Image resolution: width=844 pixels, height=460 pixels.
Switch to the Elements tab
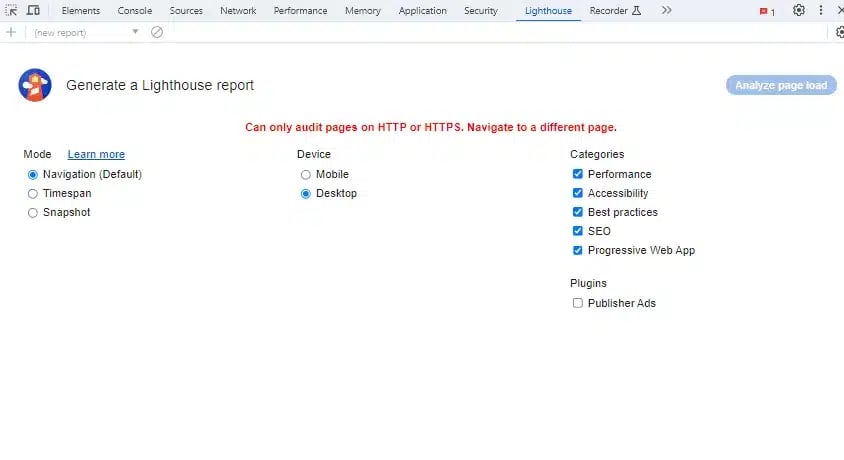click(x=81, y=11)
